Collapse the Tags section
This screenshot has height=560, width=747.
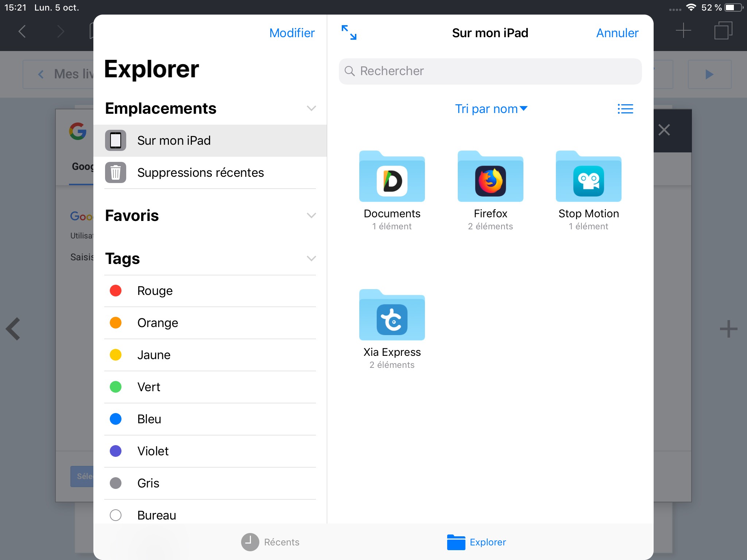[x=311, y=258]
